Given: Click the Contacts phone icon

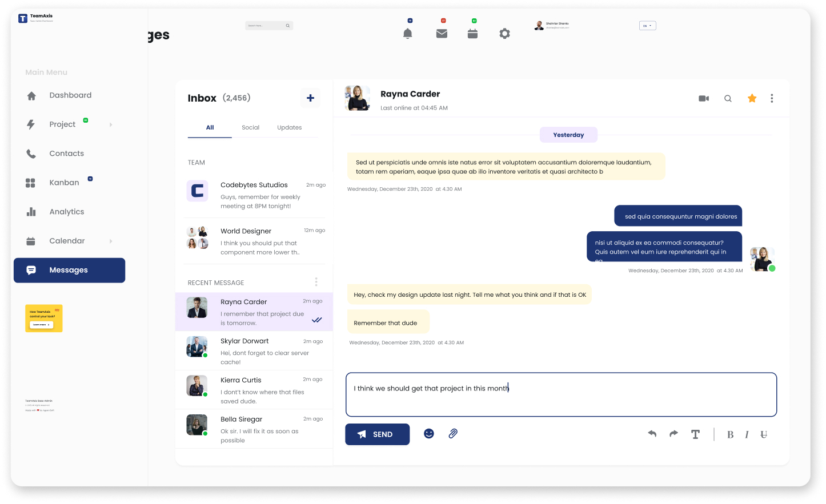Looking at the screenshot, I should (x=31, y=154).
